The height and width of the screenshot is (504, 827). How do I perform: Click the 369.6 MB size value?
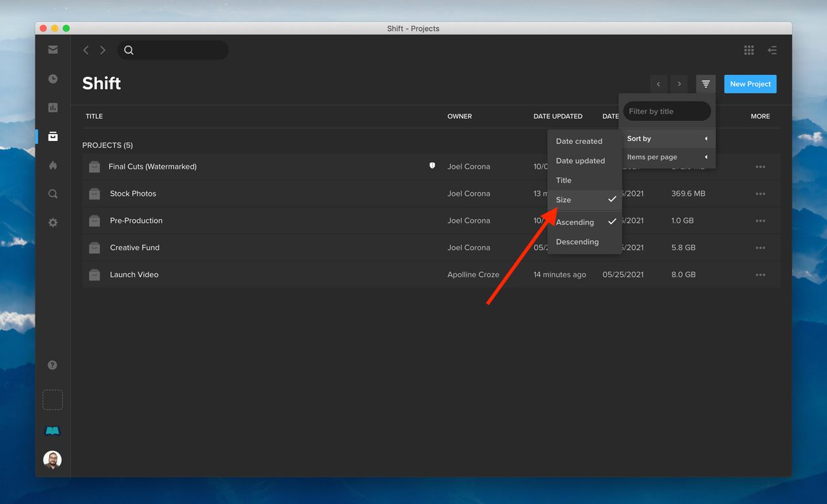688,194
